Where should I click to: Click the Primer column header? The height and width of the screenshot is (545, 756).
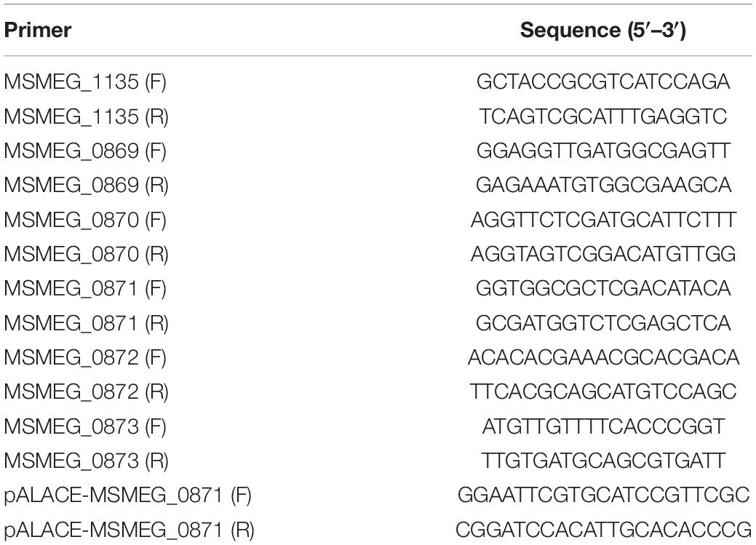[38, 30]
